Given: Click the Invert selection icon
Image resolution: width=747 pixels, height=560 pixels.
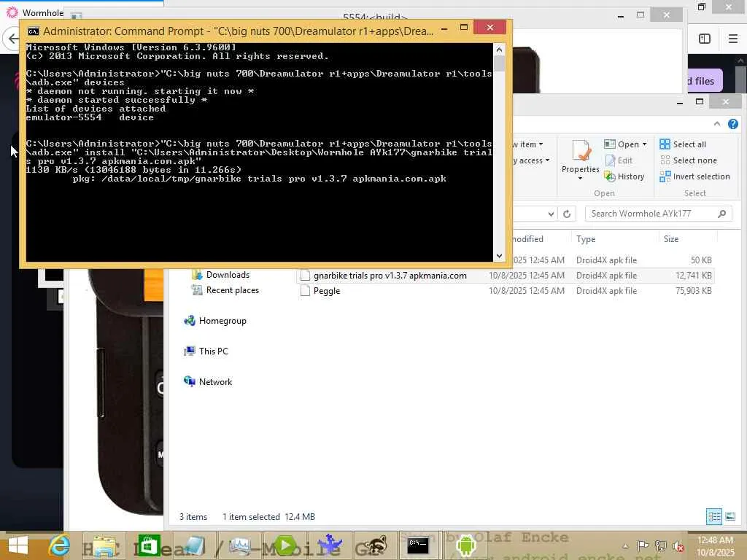Looking at the screenshot, I should [665, 176].
